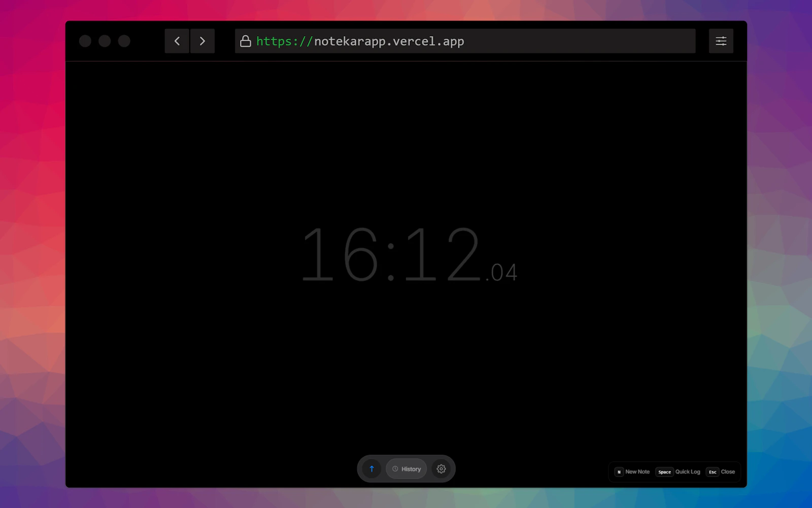Click the N key New Note shortcut
The width and height of the screenshot is (812, 508).
click(632, 472)
